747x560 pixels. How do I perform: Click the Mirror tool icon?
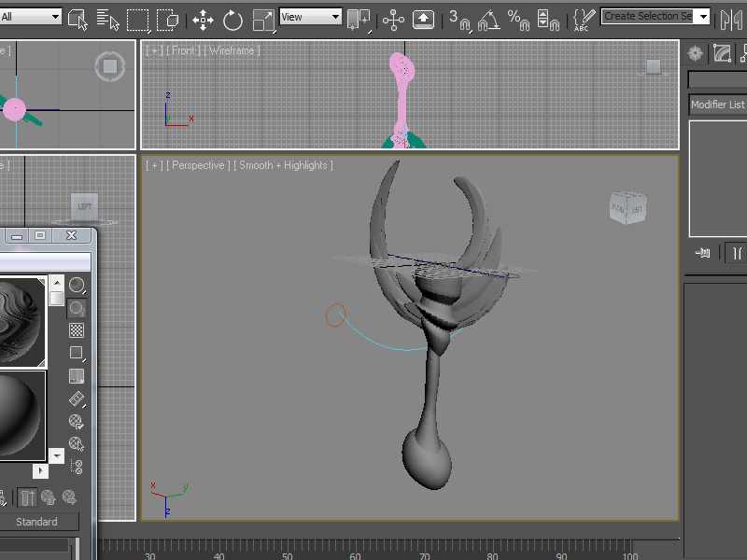(x=732, y=20)
